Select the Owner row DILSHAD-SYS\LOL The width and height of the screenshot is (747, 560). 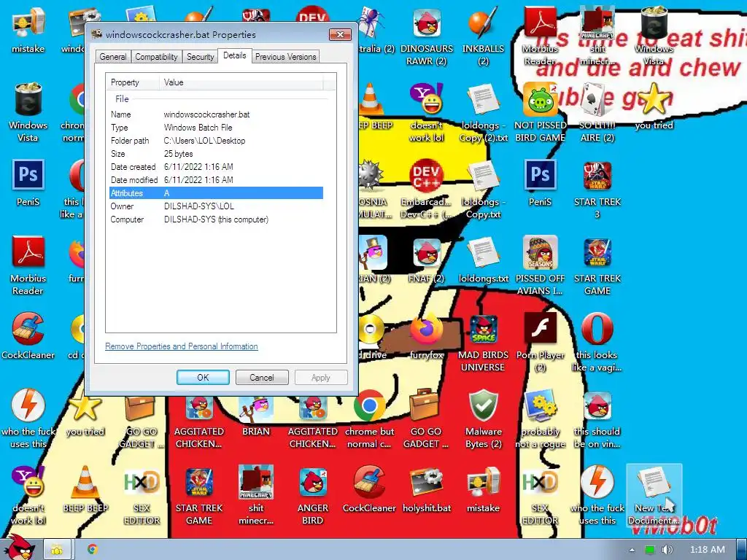pos(216,206)
